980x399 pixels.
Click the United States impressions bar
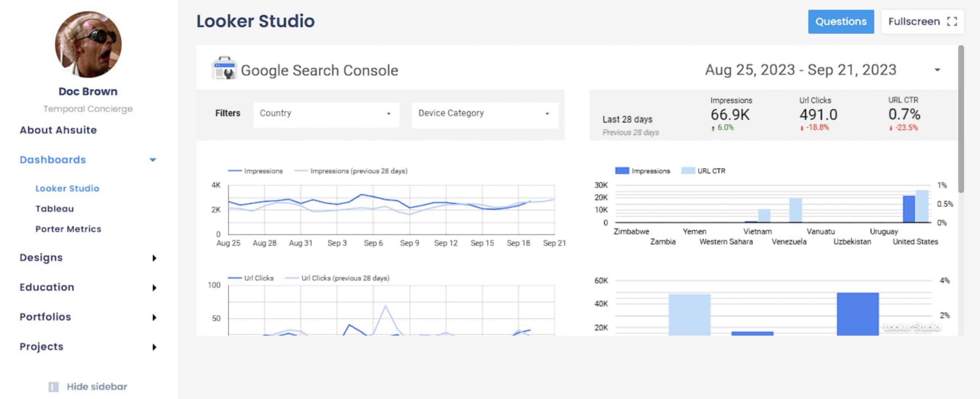(x=909, y=209)
